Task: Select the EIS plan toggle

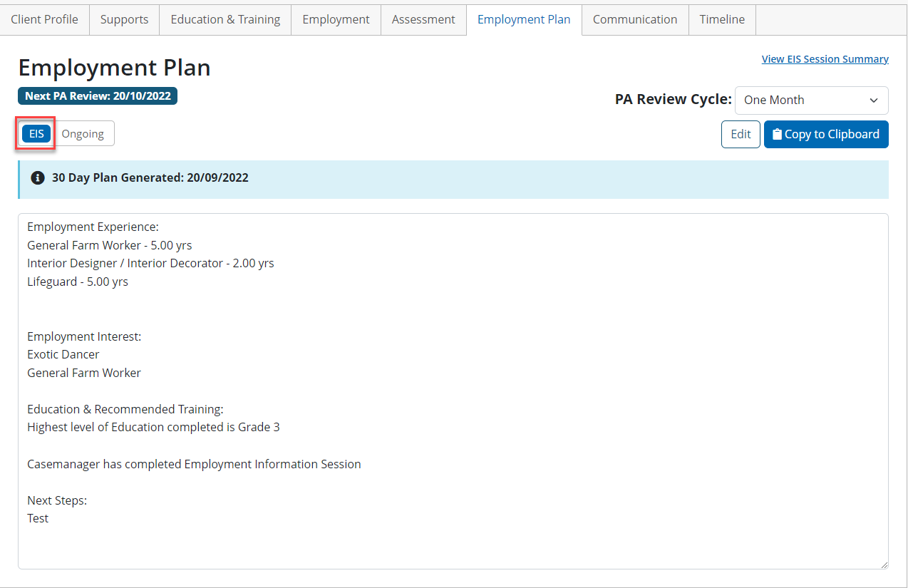Action: point(36,134)
